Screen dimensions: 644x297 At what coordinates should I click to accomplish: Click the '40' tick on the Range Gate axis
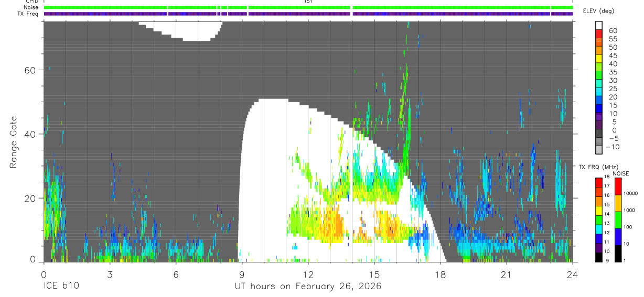click(31, 134)
